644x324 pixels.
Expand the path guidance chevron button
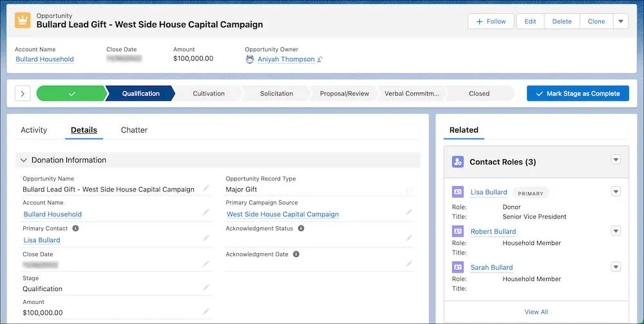(x=23, y=93)
